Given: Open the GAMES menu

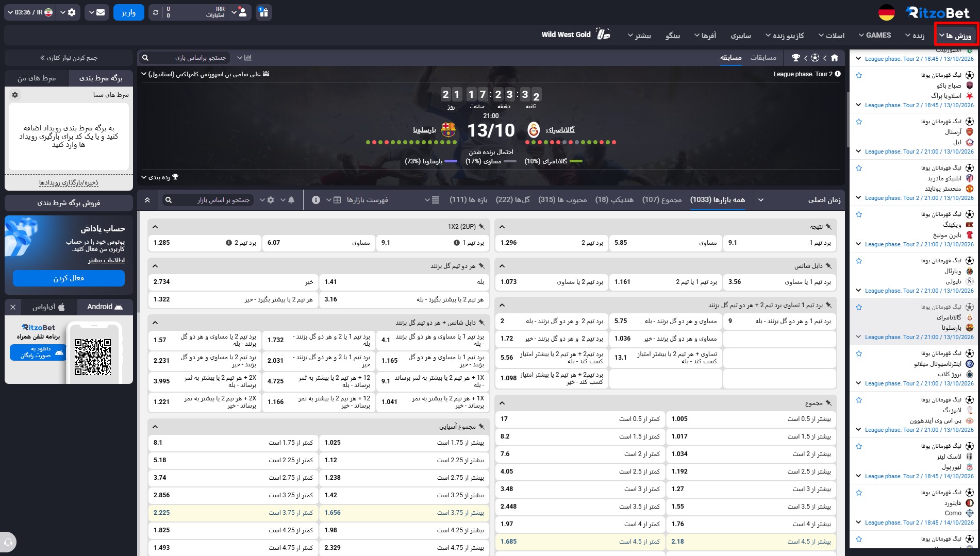Looking at the screenshot, I should (875, 35).
